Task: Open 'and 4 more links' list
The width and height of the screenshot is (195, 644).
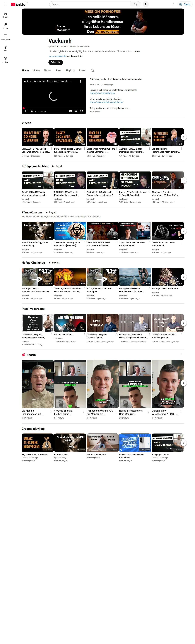Action: coord(74,56)
